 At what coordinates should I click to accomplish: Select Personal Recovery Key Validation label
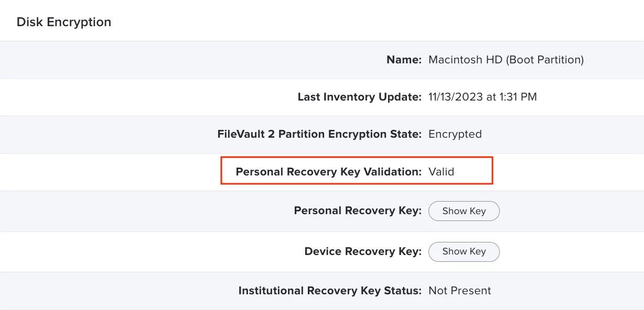click(329, 172)
